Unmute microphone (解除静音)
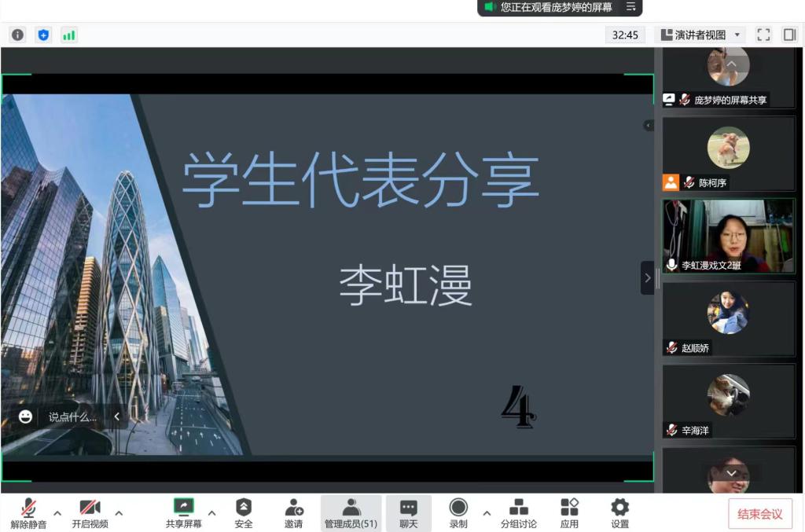The image size is (805, 532). point(28,513)
